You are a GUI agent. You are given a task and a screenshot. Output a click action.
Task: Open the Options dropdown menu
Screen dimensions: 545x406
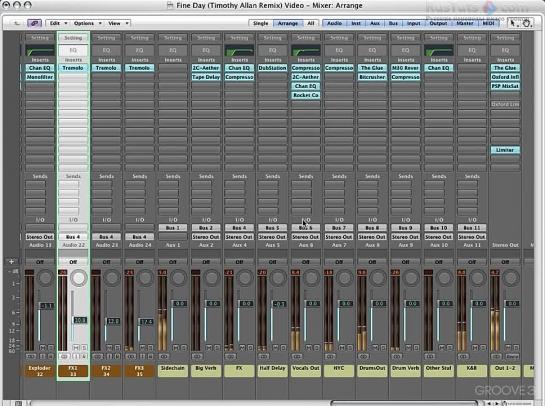pos(88,23)
